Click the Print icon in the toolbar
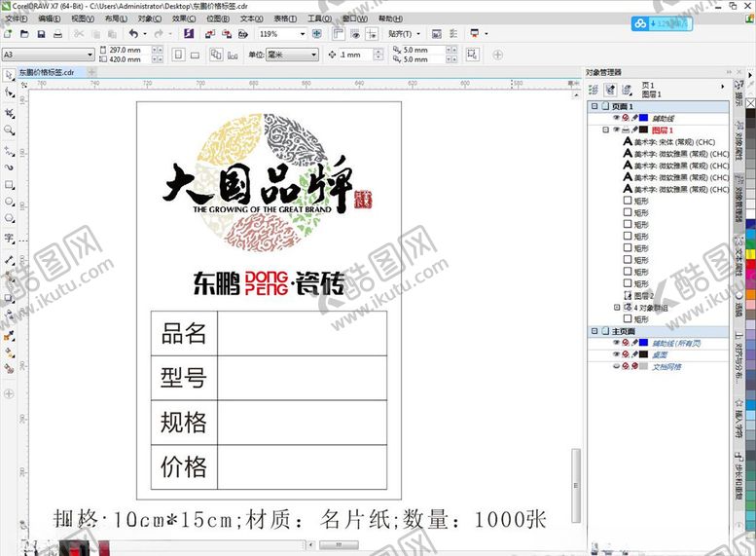This screenshot has height=556, width=756. point(57,34)
